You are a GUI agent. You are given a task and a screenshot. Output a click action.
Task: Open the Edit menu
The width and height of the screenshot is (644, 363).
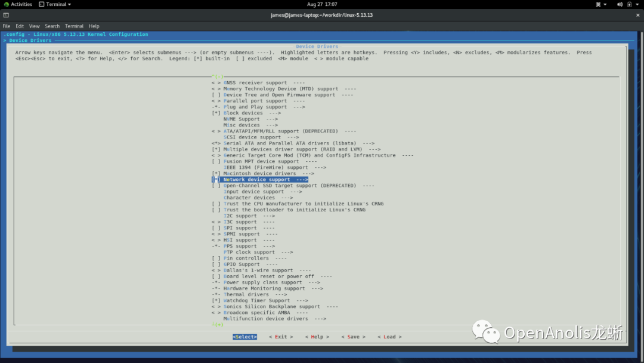[x=20, y=26]
